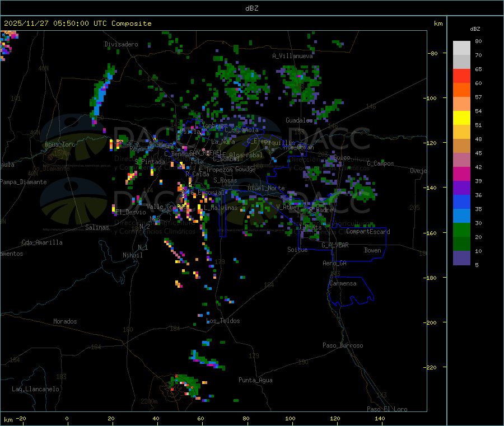Click the Aero_GA map label
504x426 pixels.
point(335,263)
